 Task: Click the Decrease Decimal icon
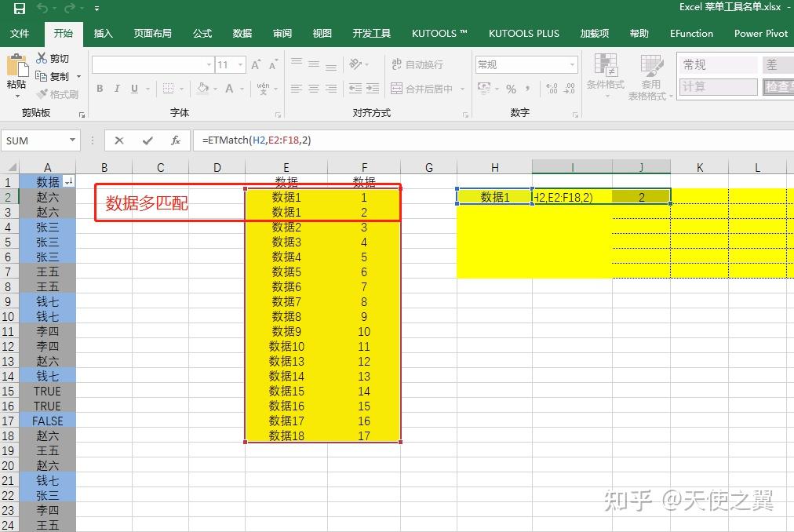tap(569, 89)
